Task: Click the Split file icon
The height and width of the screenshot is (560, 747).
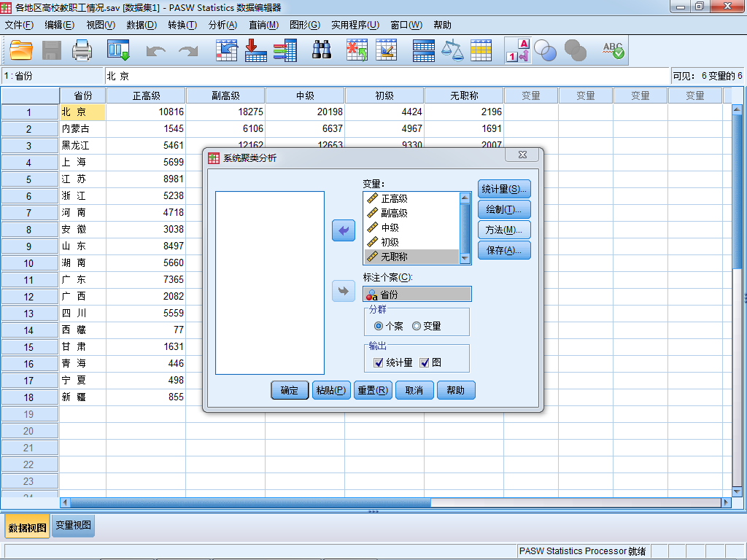Action: pos(424,50)
